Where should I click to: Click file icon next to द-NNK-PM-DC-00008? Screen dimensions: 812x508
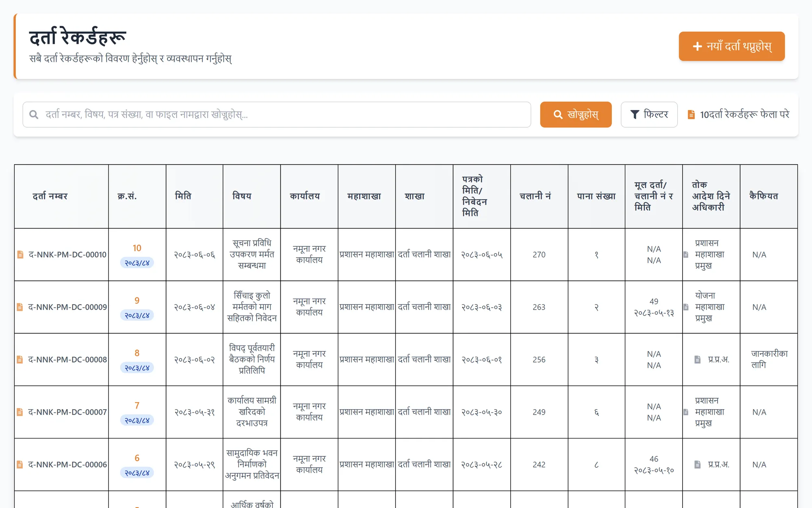coord(20,359)
